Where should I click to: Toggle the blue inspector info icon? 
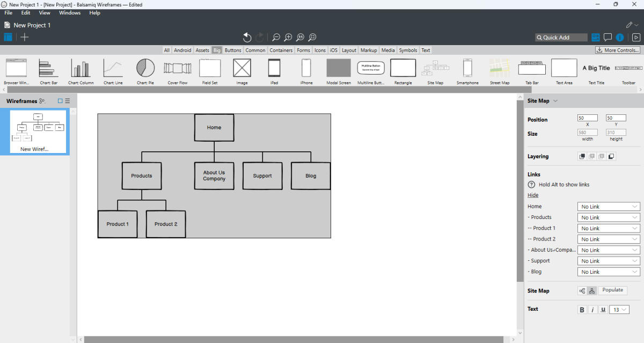click(x=620, y=38)
